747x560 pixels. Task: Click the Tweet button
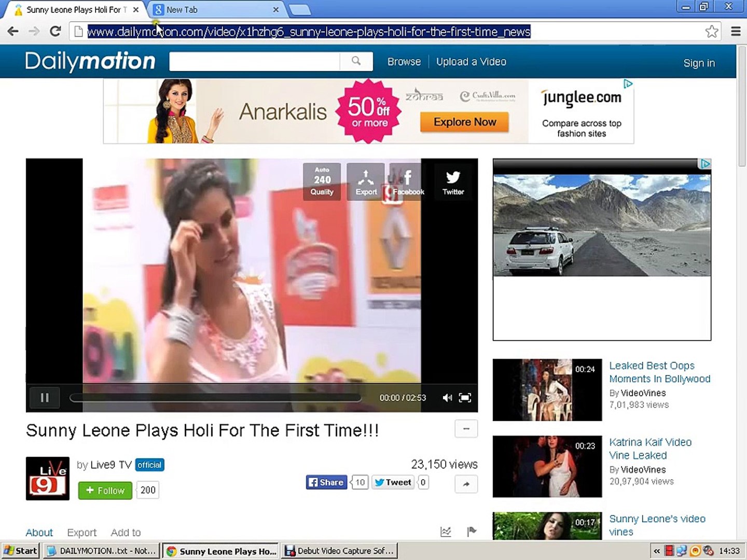(x=393, y=482)
